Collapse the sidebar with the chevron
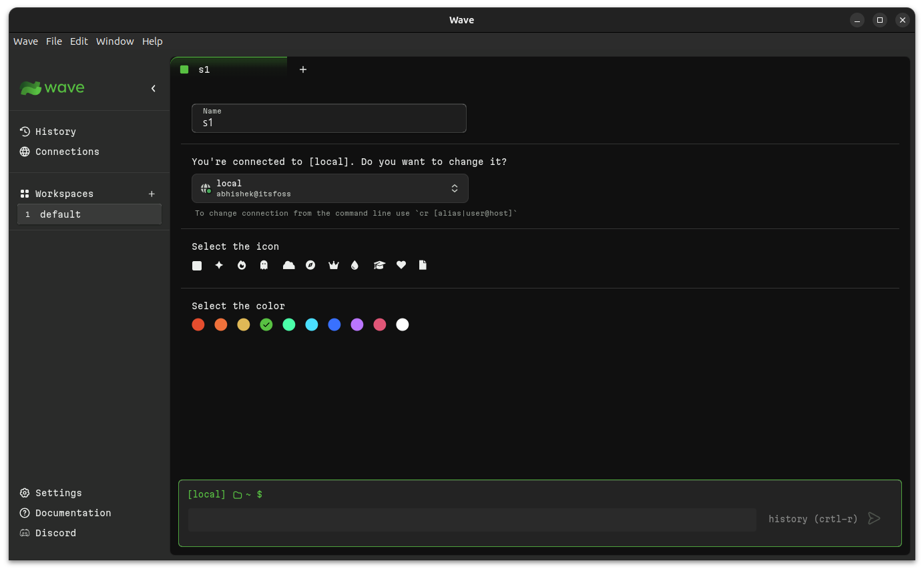924x571 pixels. [153, 88]
